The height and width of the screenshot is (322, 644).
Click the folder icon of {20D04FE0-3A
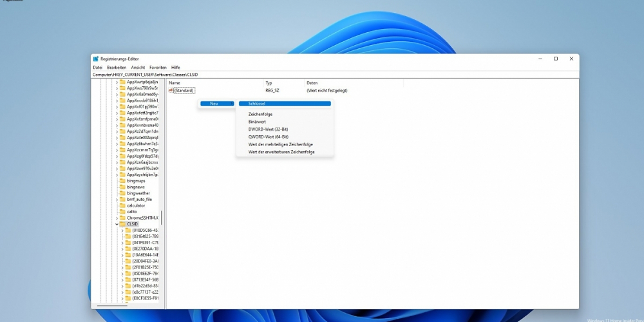(x=128, y=261)
